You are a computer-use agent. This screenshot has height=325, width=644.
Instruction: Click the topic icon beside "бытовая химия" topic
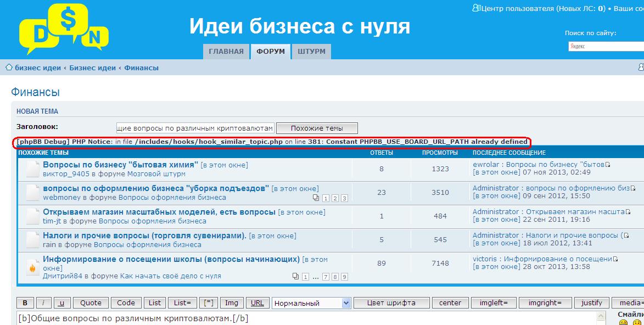coord(32,170)
